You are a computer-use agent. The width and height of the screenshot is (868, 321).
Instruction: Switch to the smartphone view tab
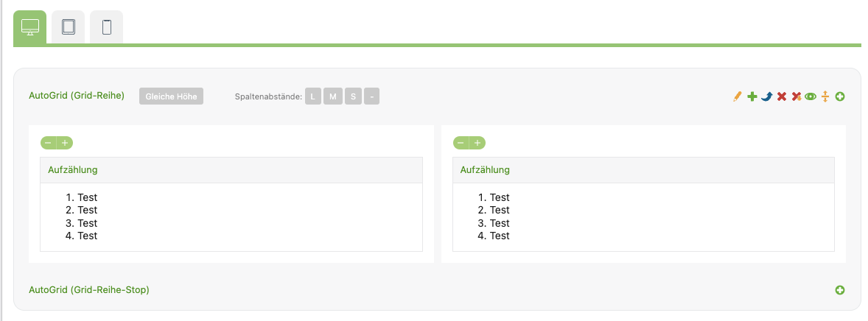107,27
